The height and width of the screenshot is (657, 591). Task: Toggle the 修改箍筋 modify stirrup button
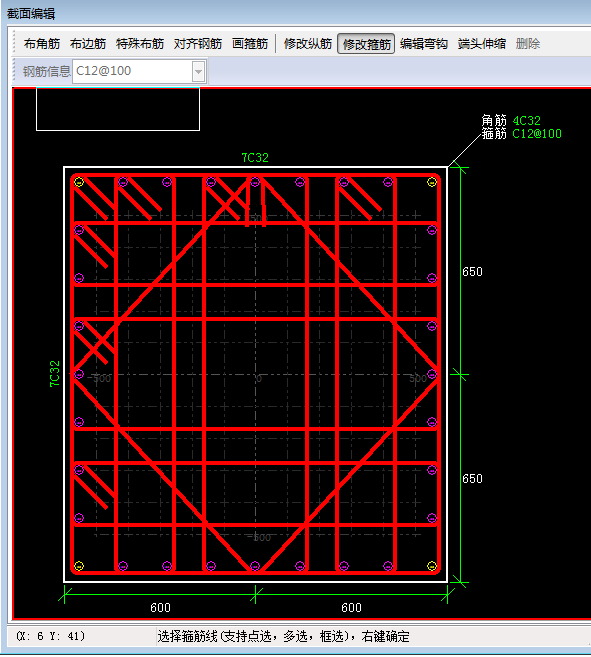[x=366, y=44]
